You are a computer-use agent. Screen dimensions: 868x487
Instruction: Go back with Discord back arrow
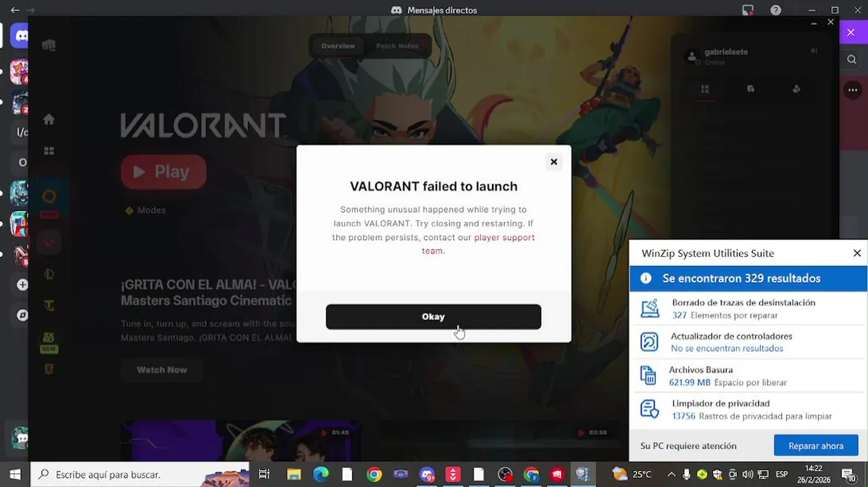point(15,10)
